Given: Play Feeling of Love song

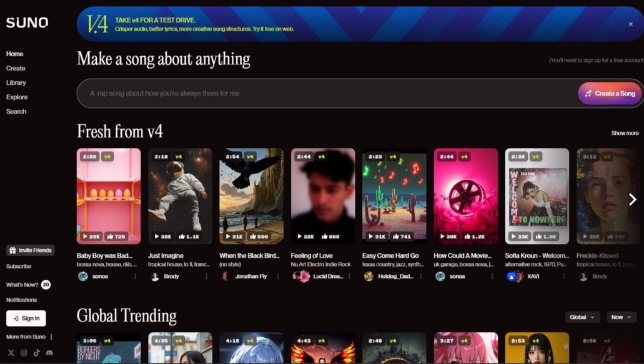Looking at the screenshot, I should (x=306, y=237).
